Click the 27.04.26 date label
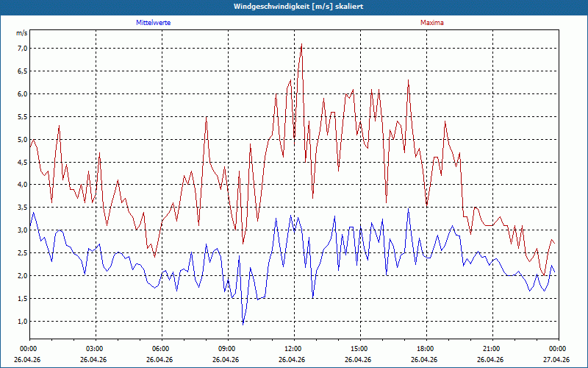Screen dimensions: 588x368 coord(556,359)
